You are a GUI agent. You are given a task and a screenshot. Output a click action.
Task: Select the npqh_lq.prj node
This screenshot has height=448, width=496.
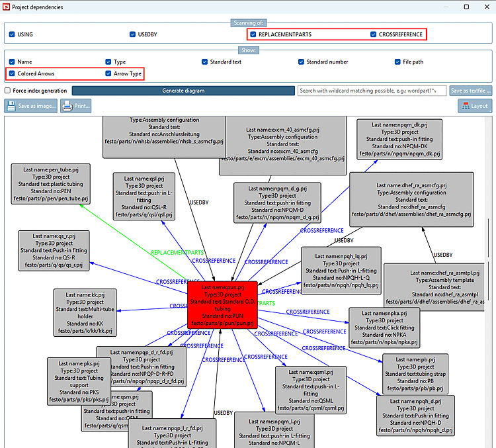point(341,271)
